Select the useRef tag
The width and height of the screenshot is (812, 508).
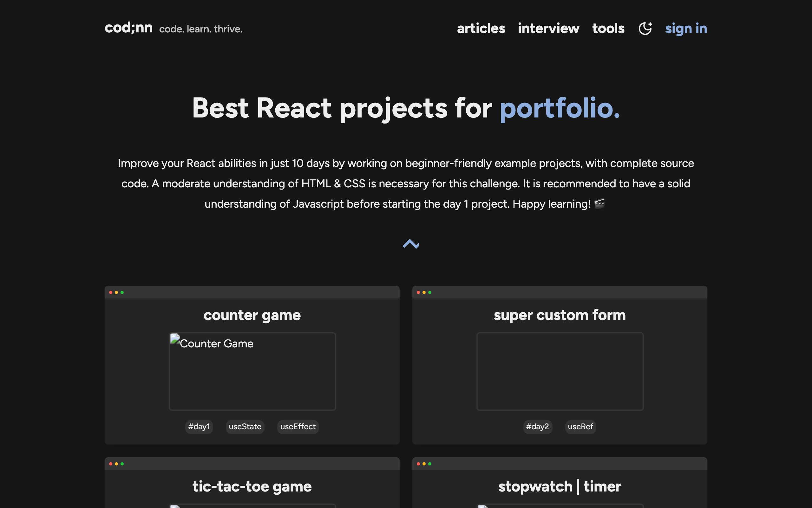coord(580,427)
